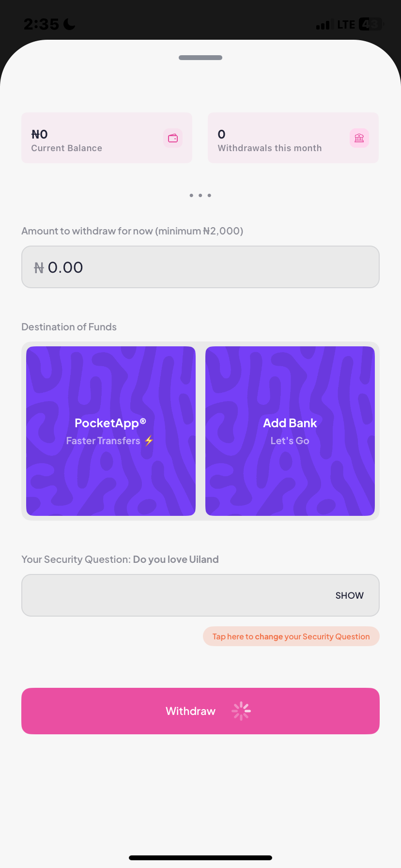
Task: Open the change your Security Question link
Action: (291, 636)
